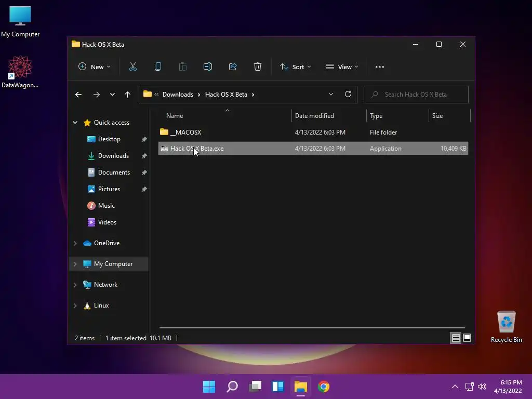This screenshot has height=399, width=532.
Task: Open taskbar Search
Action: [232, 387]
